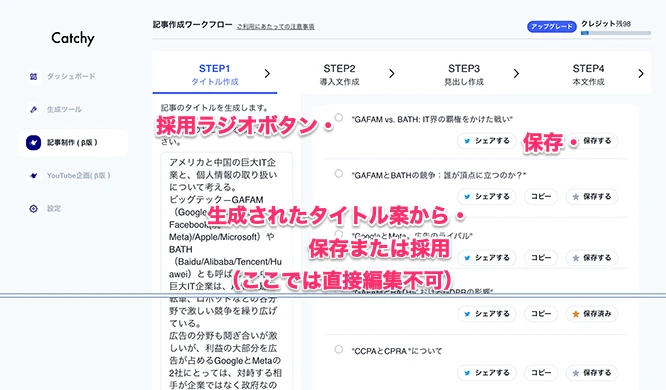Image resolution: width=666 pixels, height=390 pixels.
Task: Select the 記事制作 (β版) sidebar icon
Action: [34, 142]
